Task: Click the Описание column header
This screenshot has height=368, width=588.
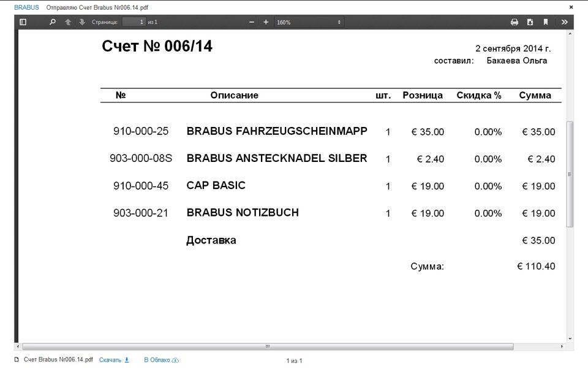Action: pos(235,95)
